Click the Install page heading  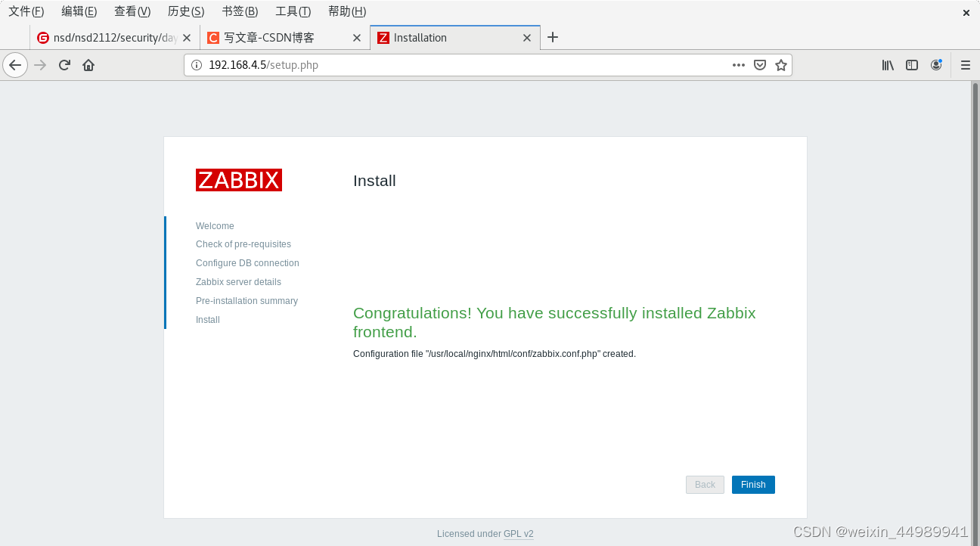coord(374,181)
